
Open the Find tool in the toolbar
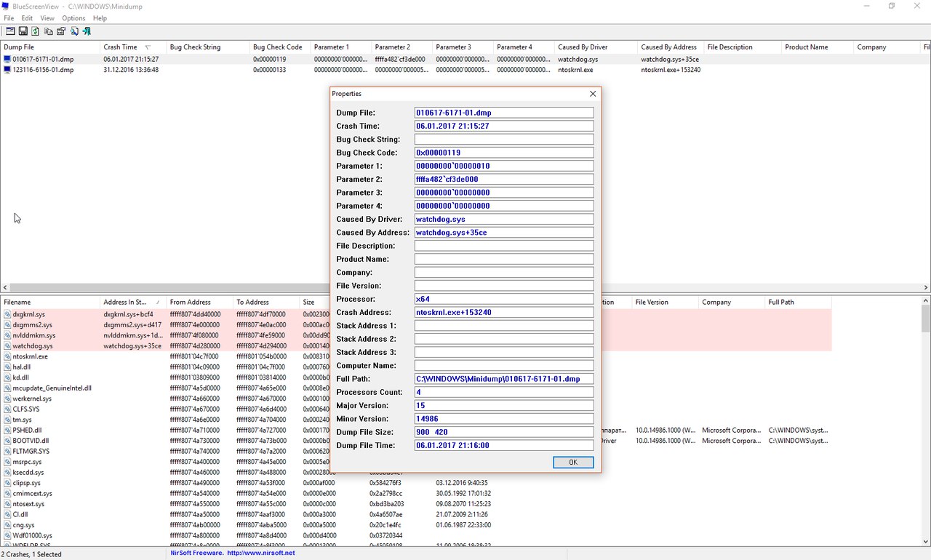point(73,31)
